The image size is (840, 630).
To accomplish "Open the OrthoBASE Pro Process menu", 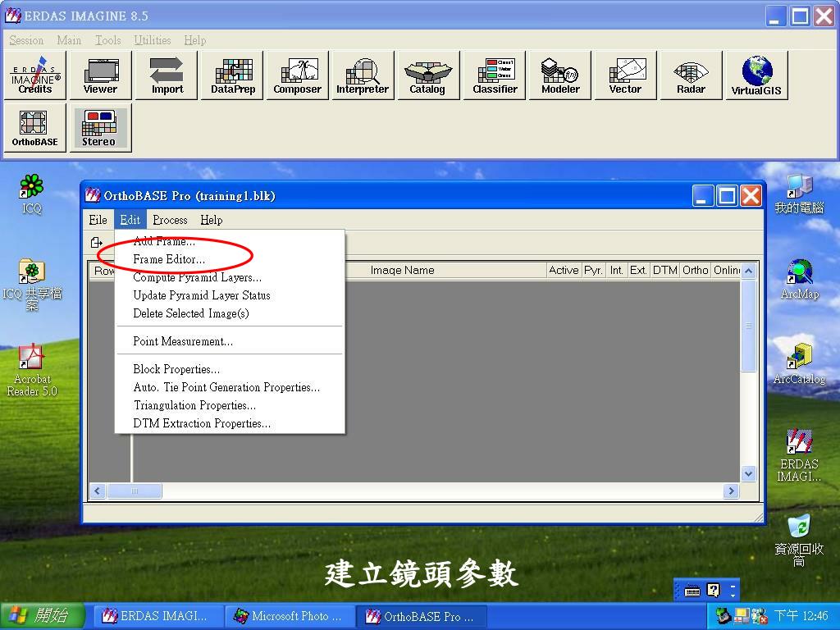I will pos(170,220).
